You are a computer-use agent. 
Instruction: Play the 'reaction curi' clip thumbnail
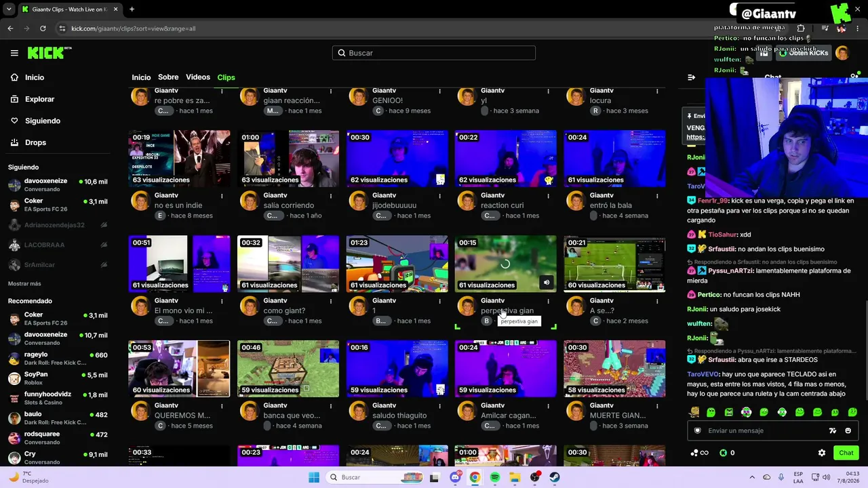(505, 159)
